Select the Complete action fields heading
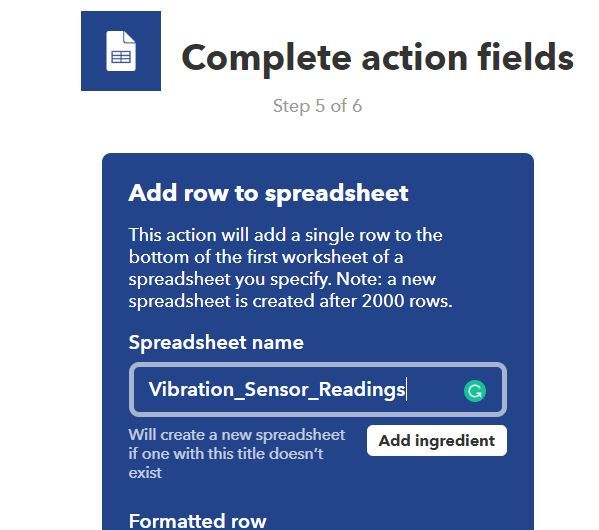The image size is (599, 530). (x=378, y=57)
